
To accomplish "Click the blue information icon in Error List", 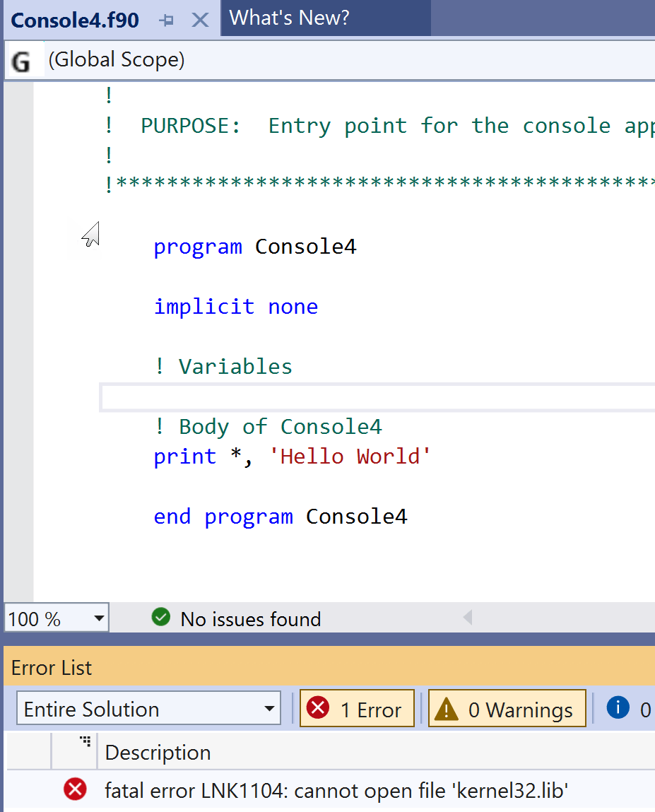I will pyautogui.click(x=618, y=708).
